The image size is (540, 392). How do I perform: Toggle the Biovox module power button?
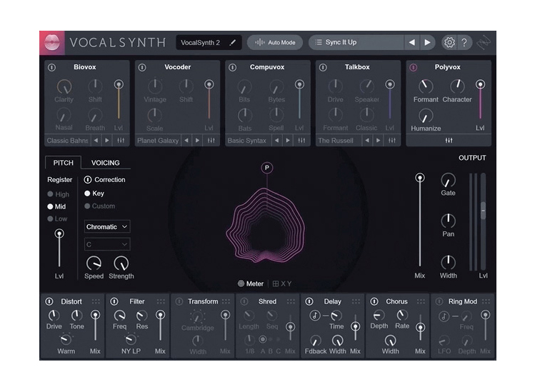coord(51,67)
